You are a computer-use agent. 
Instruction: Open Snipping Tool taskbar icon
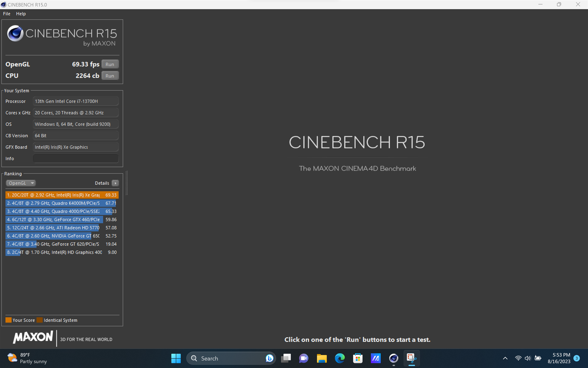click(x=411, y=358)
